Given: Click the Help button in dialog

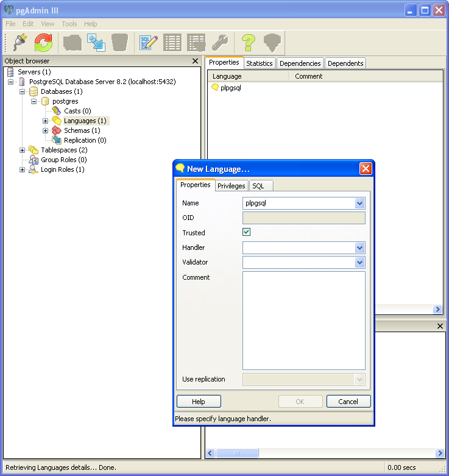Looking at the screenshot, I should point(199,402).
